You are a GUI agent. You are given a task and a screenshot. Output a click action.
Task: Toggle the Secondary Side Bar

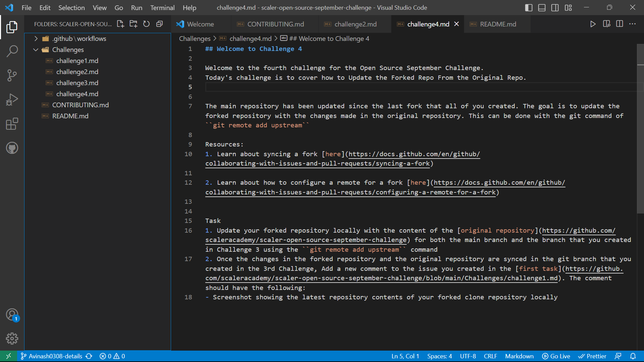point(555,7)
